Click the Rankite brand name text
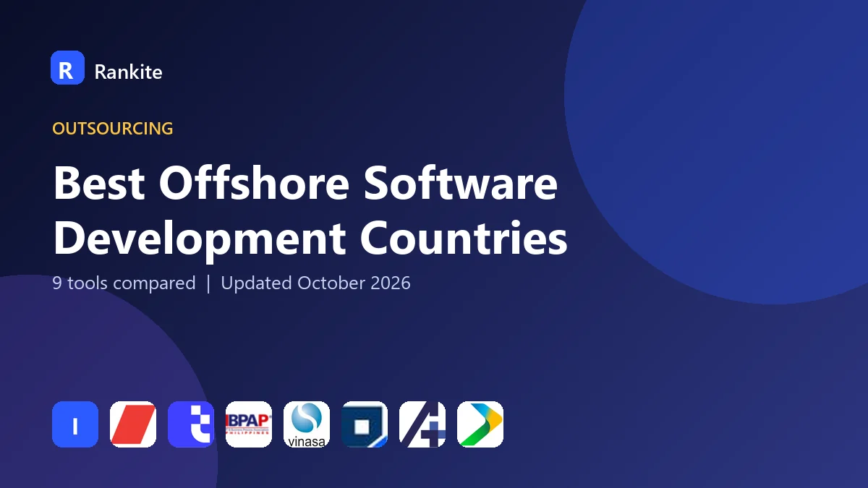 coord(128,72)
